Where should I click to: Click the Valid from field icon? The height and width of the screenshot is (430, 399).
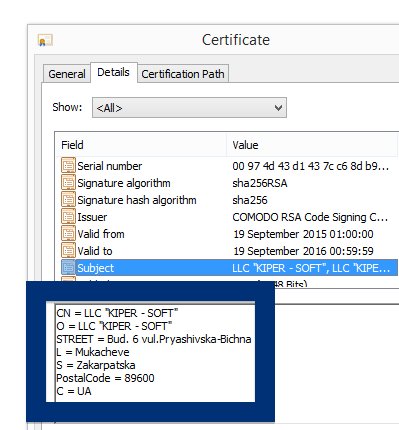point(68,234)
